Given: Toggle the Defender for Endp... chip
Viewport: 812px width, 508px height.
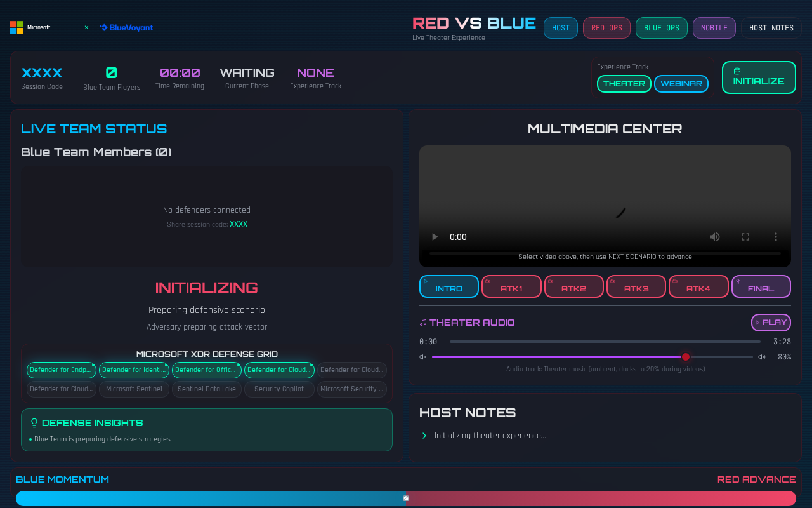Looking at the screenshot, I should [62, 370].
